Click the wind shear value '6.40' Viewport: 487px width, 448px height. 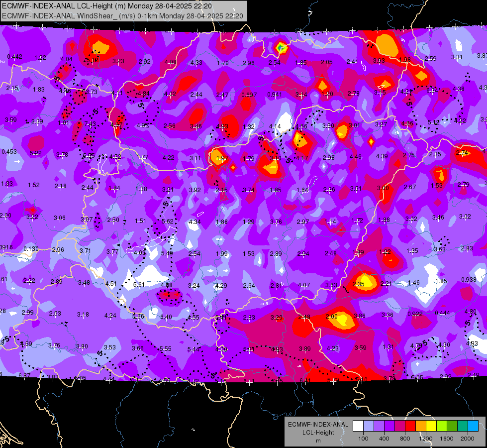(166, 317)
